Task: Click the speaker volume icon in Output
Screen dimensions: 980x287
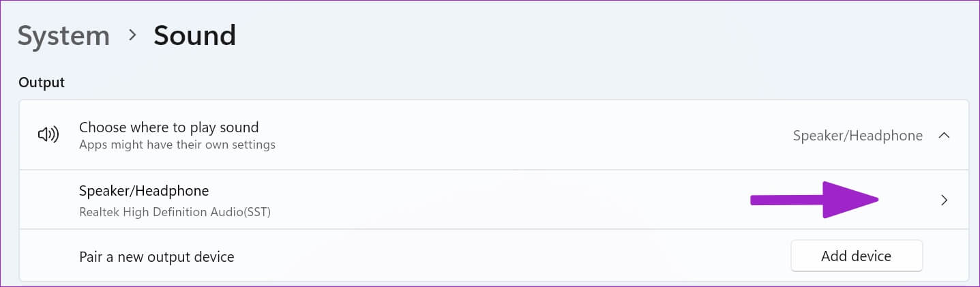Action: pos(48,135)
